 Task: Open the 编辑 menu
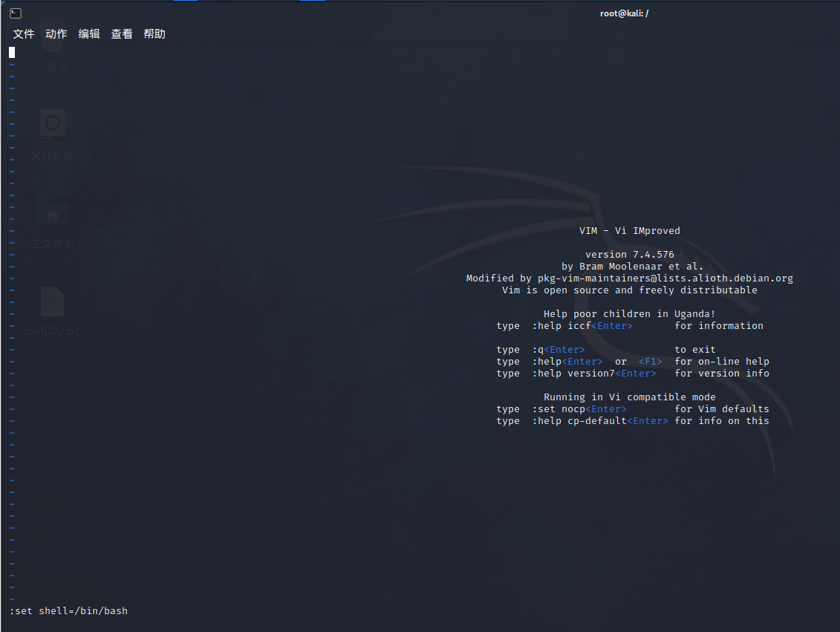89,33
